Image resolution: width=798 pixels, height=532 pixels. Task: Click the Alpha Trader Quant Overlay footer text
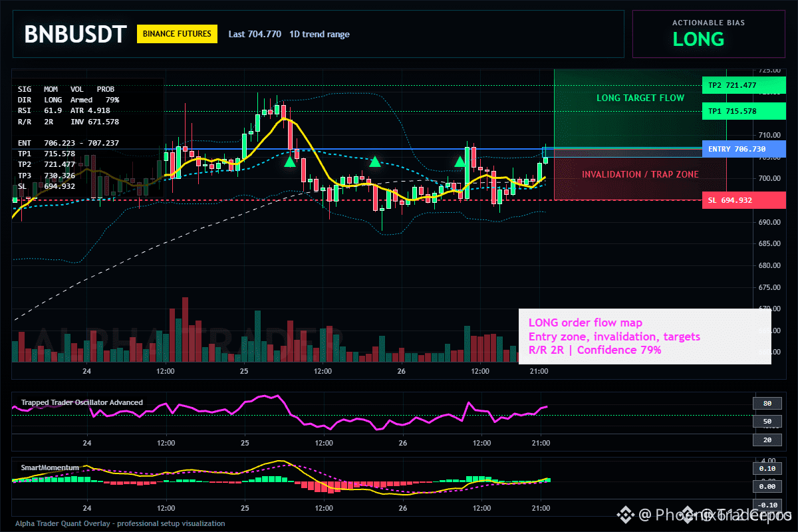pyautogui.click(x=120, y=523)
